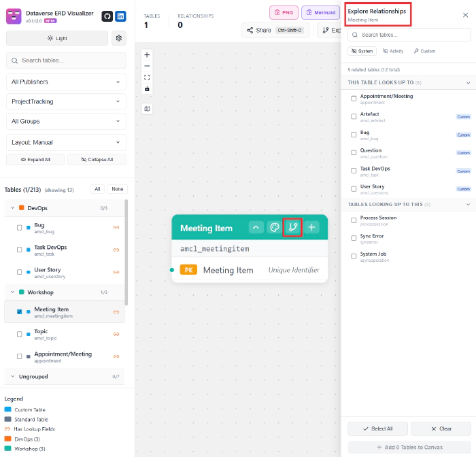Click the fit view canvas control
The image size is (476, 457).
[147, 78]
